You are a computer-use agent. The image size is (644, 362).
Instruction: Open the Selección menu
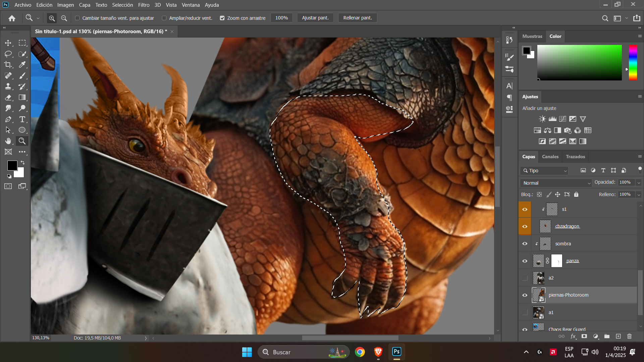tap(122, 5)
